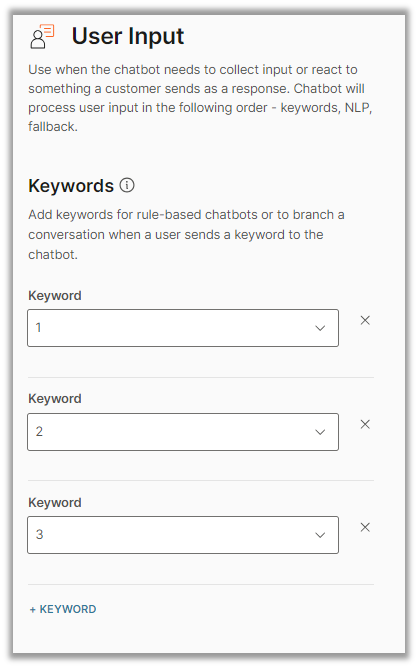Remove keyword 3 via its X icon
This screenshot has height=668, width=418.
point(365,527)
